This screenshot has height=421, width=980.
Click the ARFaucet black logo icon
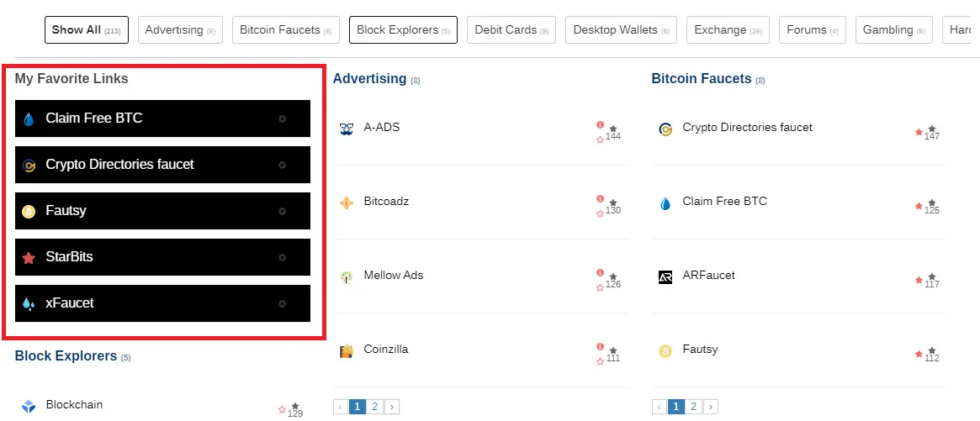pyautogui.click(x=665, y=276)
